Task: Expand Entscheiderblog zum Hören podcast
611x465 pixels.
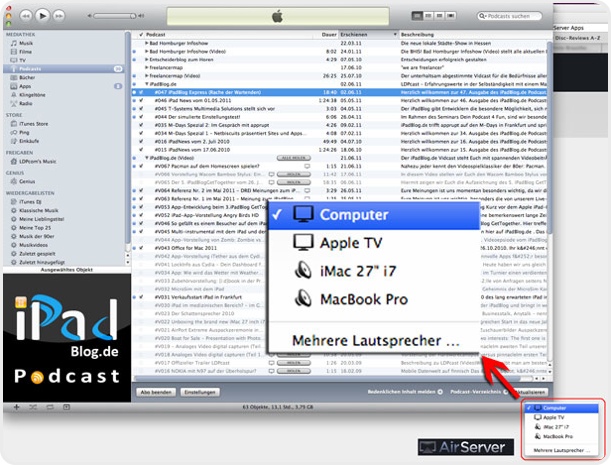Action: point(147,60)
